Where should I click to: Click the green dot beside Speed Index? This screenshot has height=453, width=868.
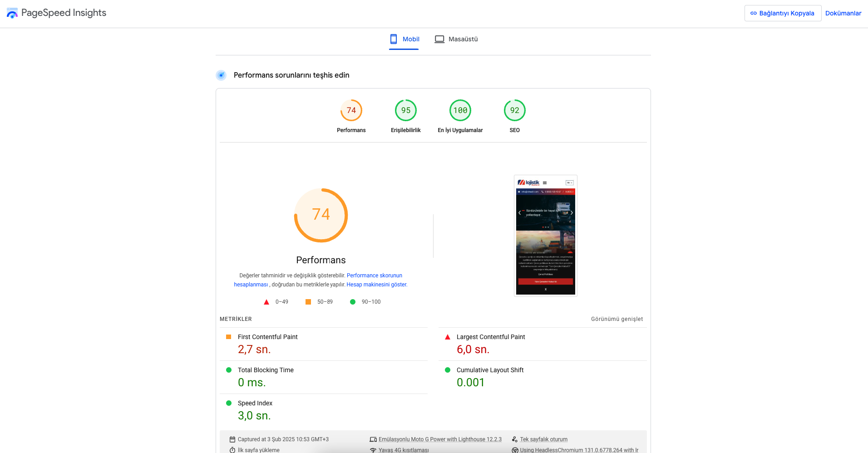pos(229,403)
